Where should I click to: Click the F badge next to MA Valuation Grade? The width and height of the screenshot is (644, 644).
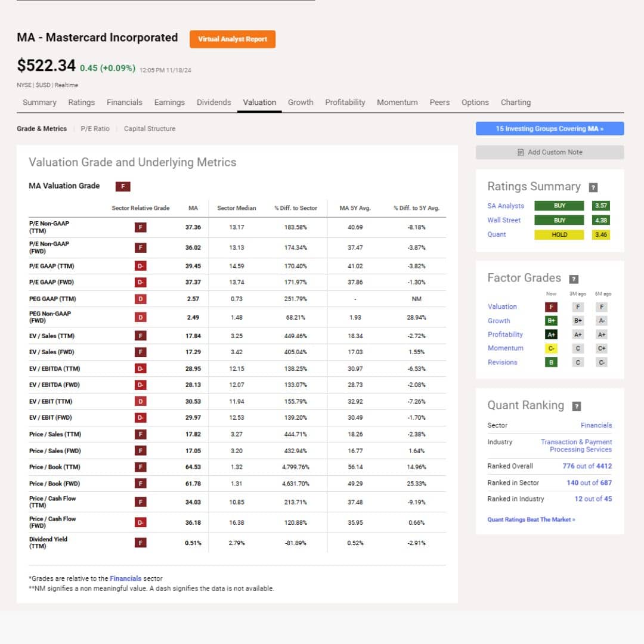(123, 187)
